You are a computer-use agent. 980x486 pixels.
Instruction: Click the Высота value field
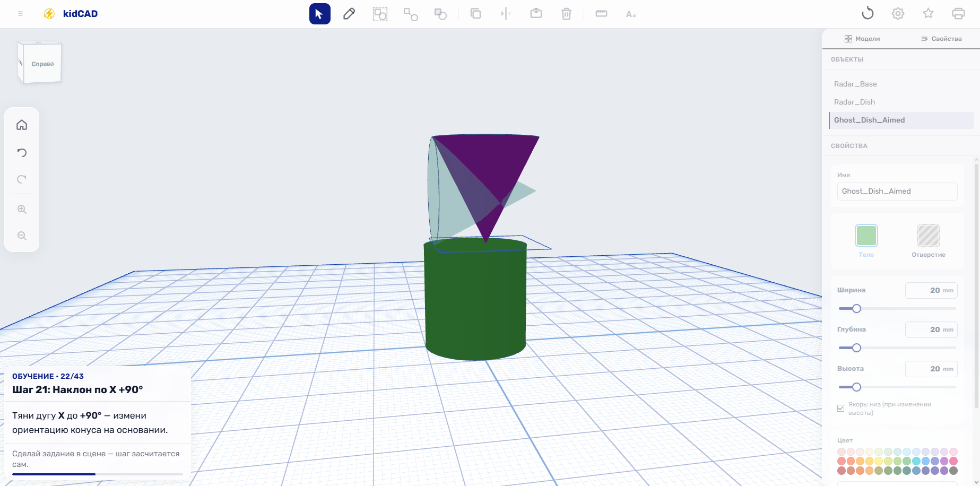coord(931,369)
